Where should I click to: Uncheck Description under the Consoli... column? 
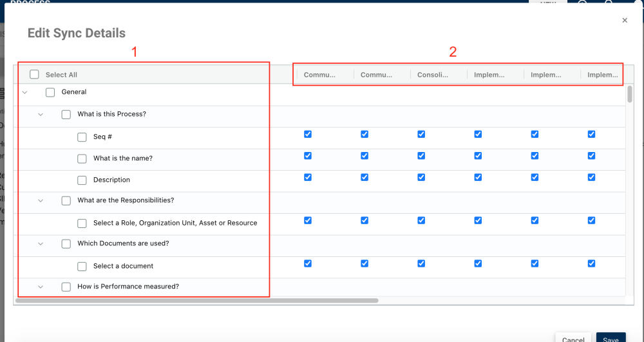[421, 177]
